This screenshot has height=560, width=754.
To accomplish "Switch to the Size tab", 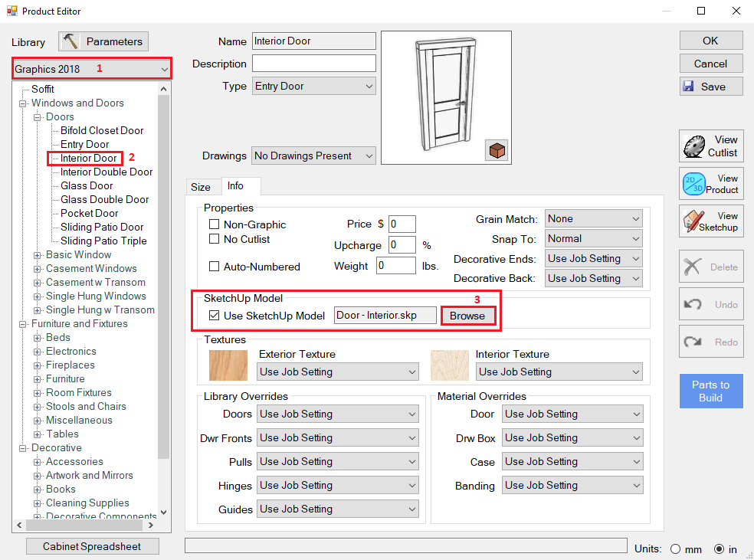I will [x=201, y=186].
